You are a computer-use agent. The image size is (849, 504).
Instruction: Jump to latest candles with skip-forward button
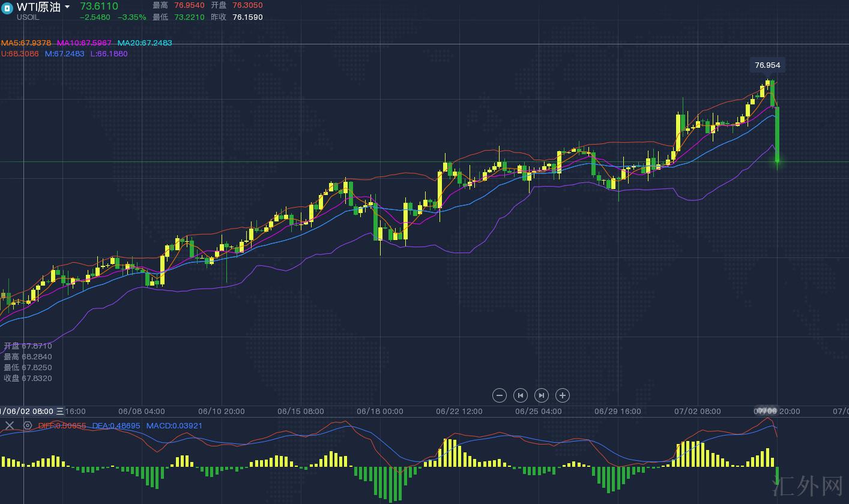tap(541, 395)
